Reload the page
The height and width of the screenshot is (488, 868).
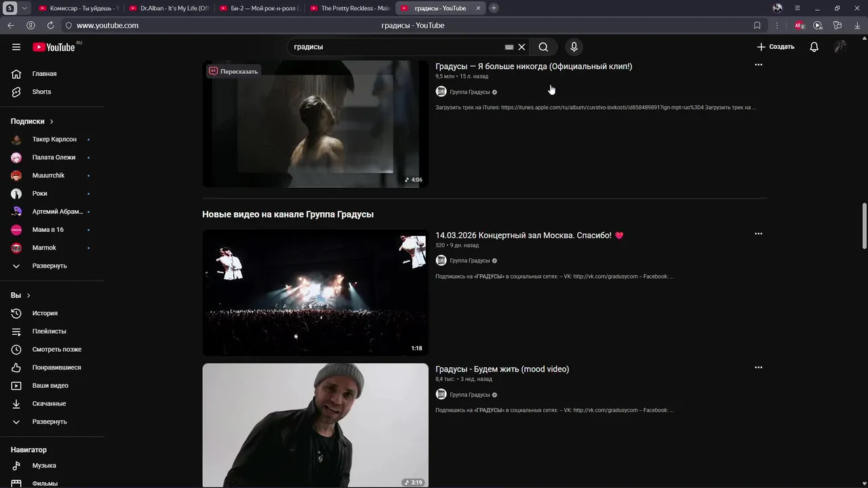[50, 25]
